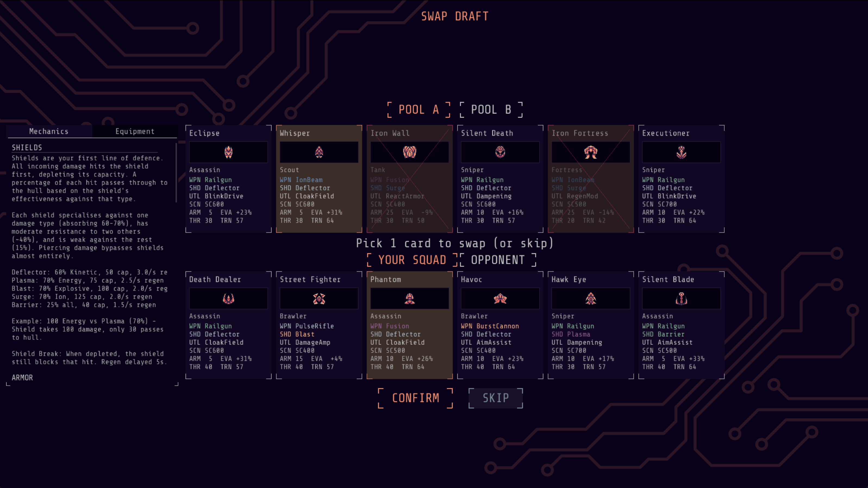Pick the Havoc card title
Screen dimensions: 868x488
coord(472,279)
